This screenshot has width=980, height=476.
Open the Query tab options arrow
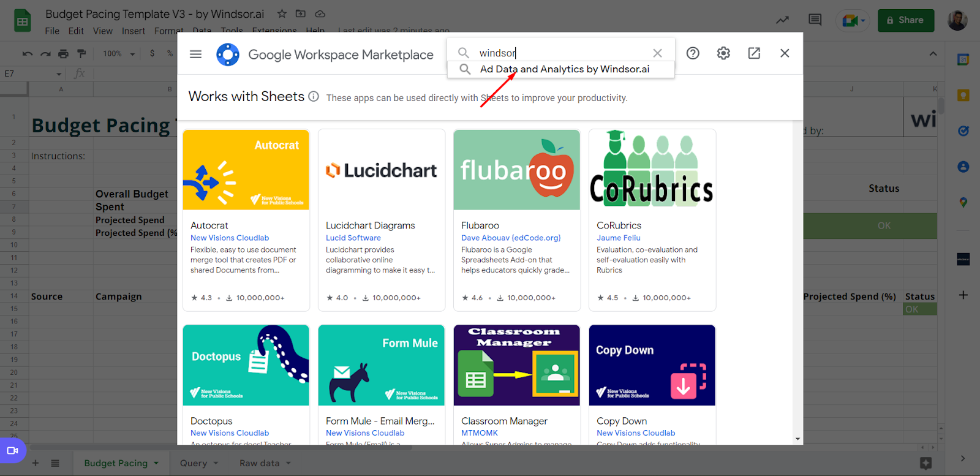pyautogui.click(x=216, y=463)
